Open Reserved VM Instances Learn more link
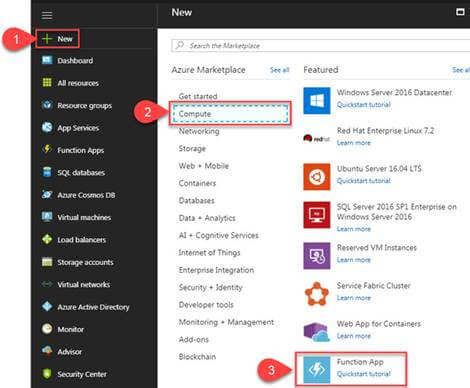This screenshot has width=470, height=388. [x=354, y=260]
